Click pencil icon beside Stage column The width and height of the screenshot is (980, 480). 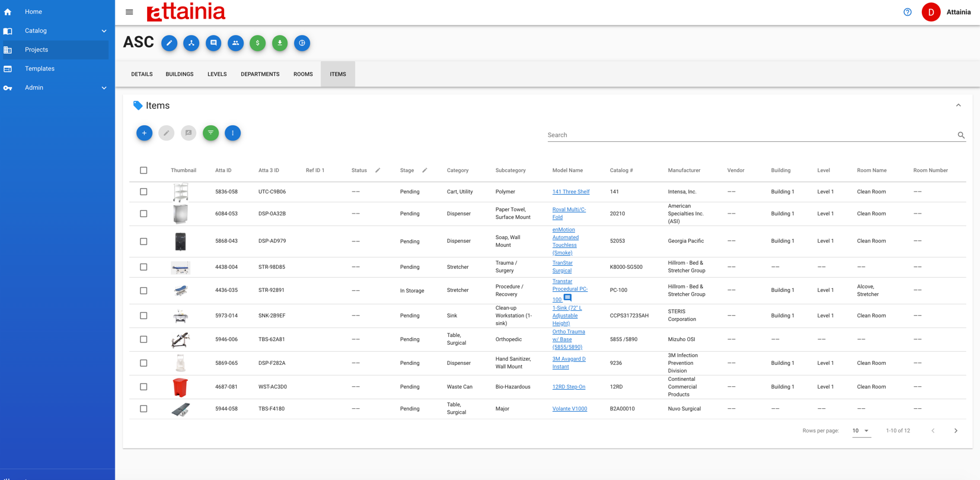click(x=424, y=170)
